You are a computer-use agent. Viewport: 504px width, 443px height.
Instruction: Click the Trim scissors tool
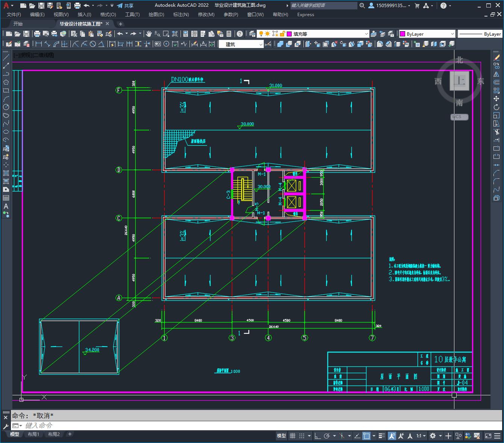496,132
